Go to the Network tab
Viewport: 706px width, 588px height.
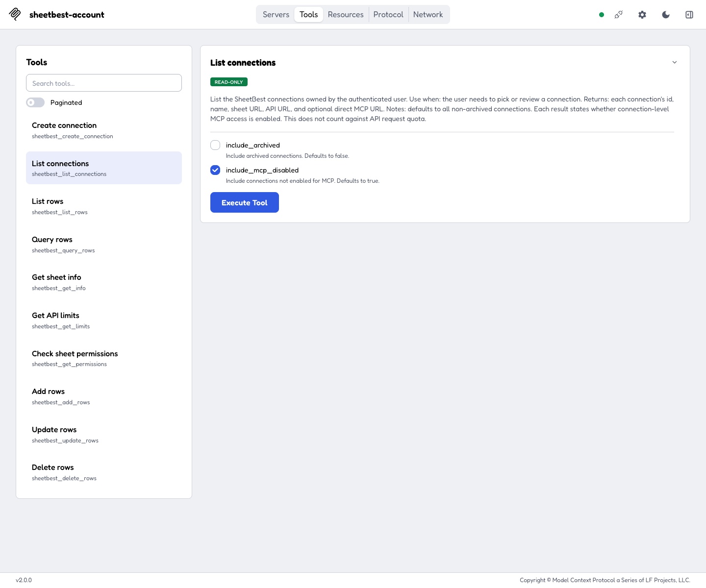pos(428,15)
